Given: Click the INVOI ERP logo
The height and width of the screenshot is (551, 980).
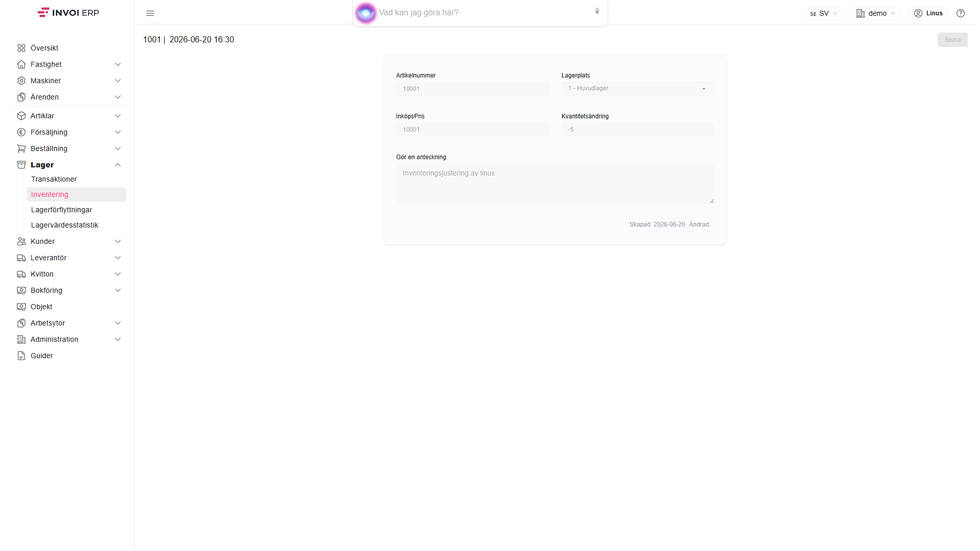Looking at the screenshot, I should point(68,13).
